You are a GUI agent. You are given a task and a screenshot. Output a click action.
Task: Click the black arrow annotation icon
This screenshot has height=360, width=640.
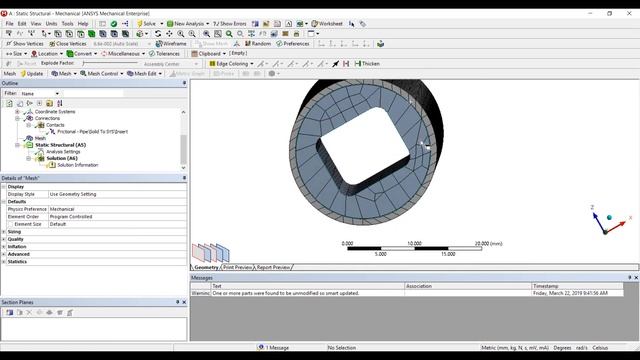(x=336, y=64)
